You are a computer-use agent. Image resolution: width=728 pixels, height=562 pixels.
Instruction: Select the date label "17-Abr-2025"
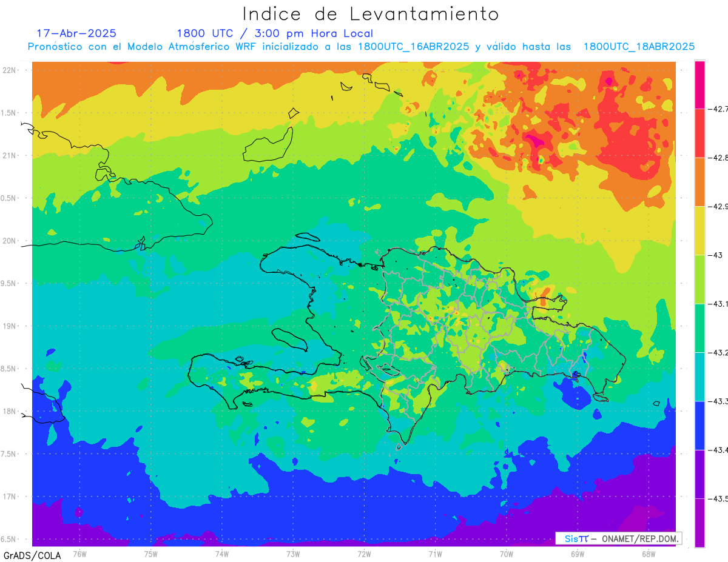[x=76, y=33]
